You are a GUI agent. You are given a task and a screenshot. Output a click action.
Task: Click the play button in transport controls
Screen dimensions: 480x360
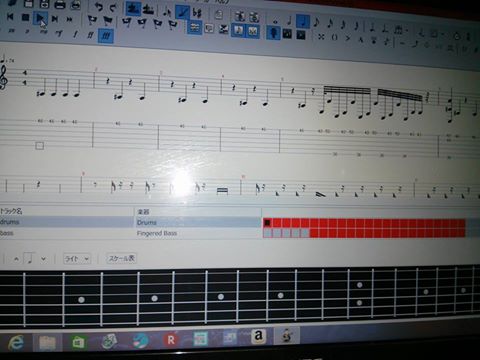pos(40,18)
